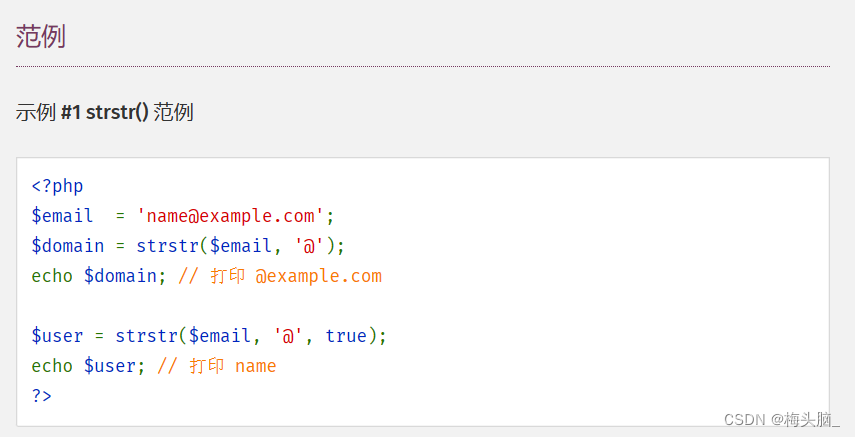The height and width of the screenshot is (437, 855).
Task: Click the 'name@example.com' string literal
Action: click(x=231, y=216)
